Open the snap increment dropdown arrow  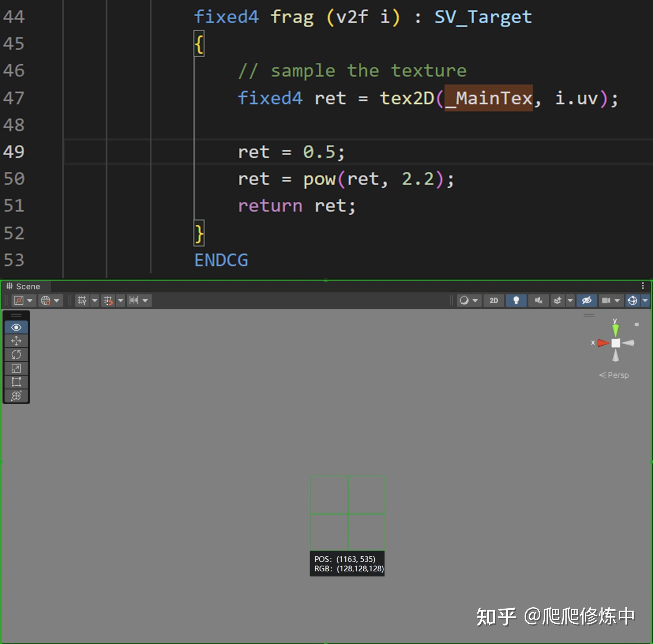145,300
